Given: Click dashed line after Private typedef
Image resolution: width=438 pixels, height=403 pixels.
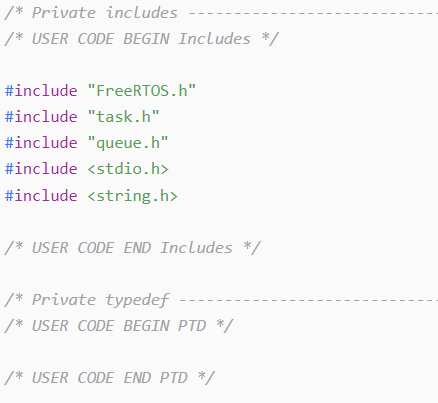Looking at the screenshot, I should (x=309, y=301).
